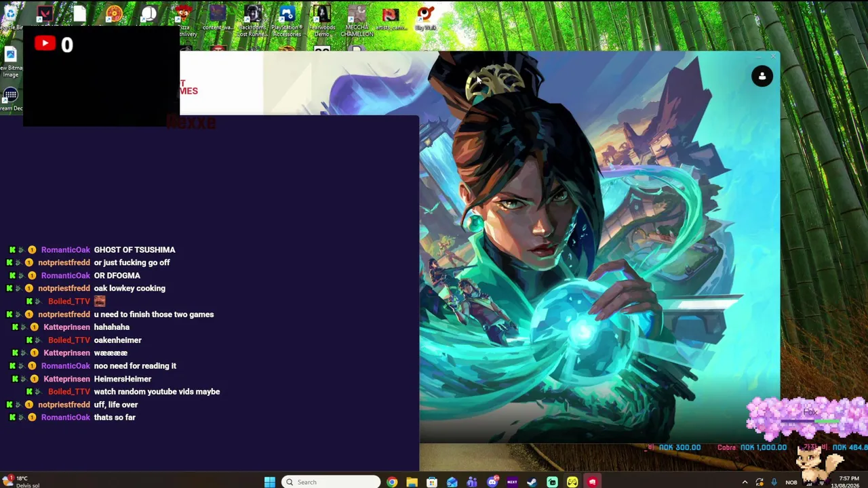The height and width of the screenshot is (488, 868).
Task: Open the purple NEXT app on taskbar
Action: [512, 482]
